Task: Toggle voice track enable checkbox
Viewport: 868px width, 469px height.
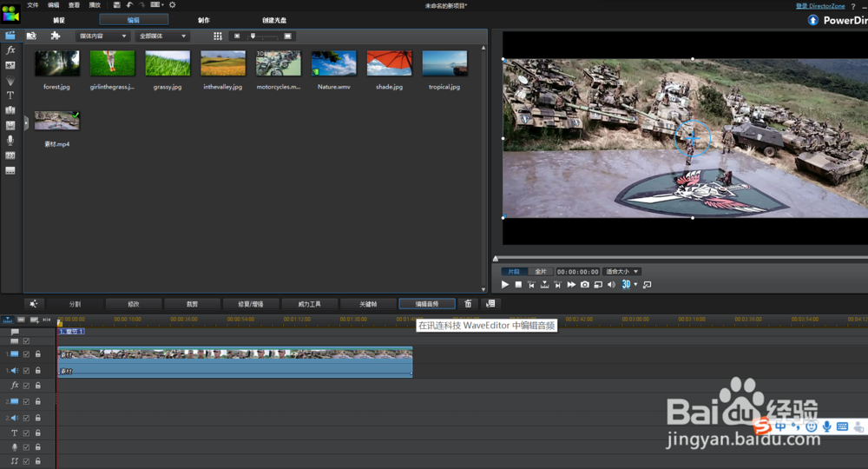Action: pyautogui.click(x=26, y=446)
